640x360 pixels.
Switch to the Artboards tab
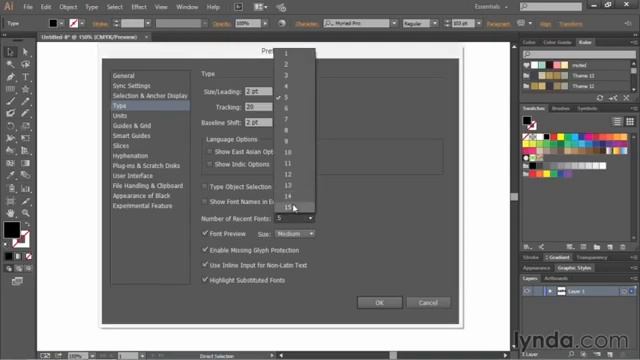tap(556, 278)
